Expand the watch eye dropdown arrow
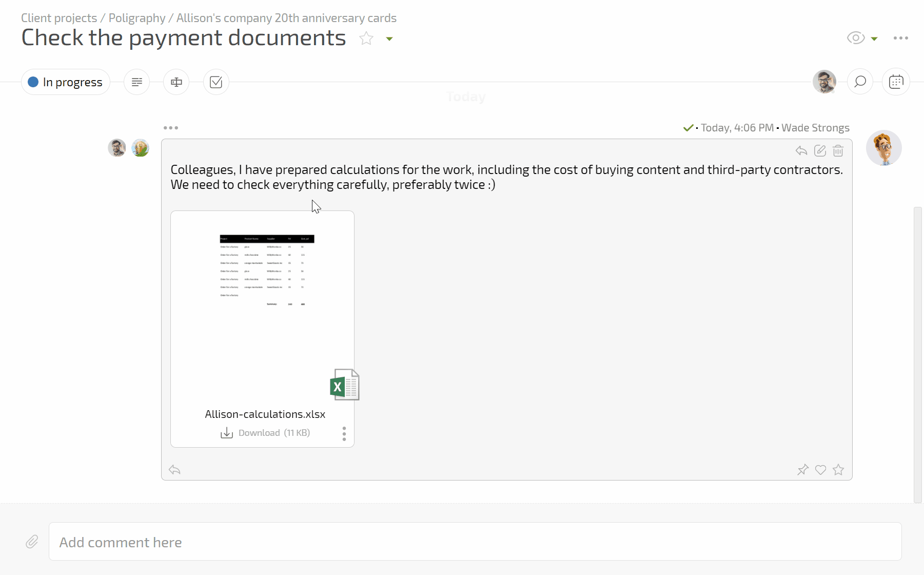This screenshot has height=575, width=924. click(874, 39)
